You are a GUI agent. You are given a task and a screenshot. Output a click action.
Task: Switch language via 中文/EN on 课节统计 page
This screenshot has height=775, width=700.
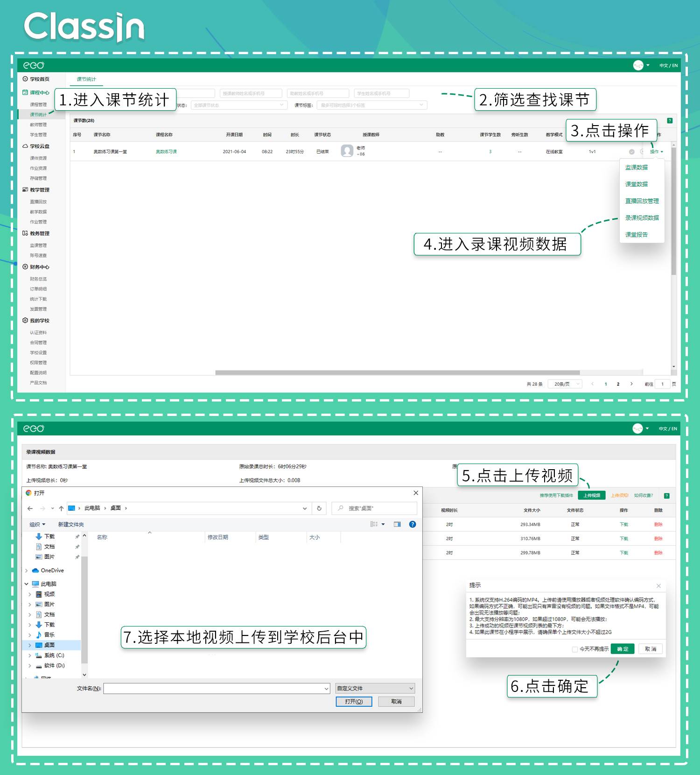click(x=668, y=65)
